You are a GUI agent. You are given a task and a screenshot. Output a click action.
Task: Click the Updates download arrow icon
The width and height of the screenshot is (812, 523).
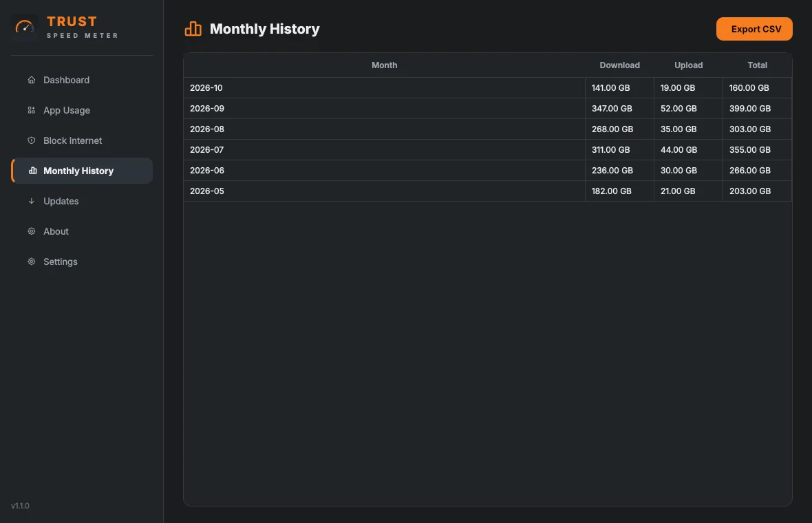click(x=32, y=201)
